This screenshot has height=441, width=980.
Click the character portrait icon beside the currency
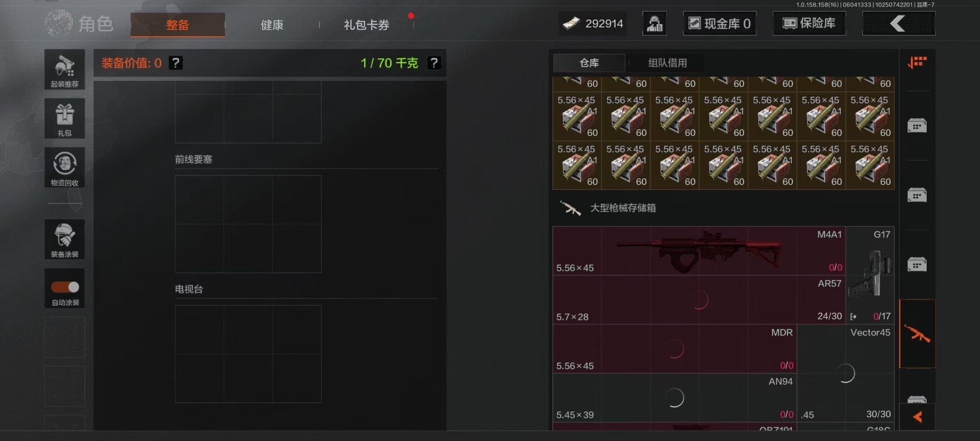654,23
